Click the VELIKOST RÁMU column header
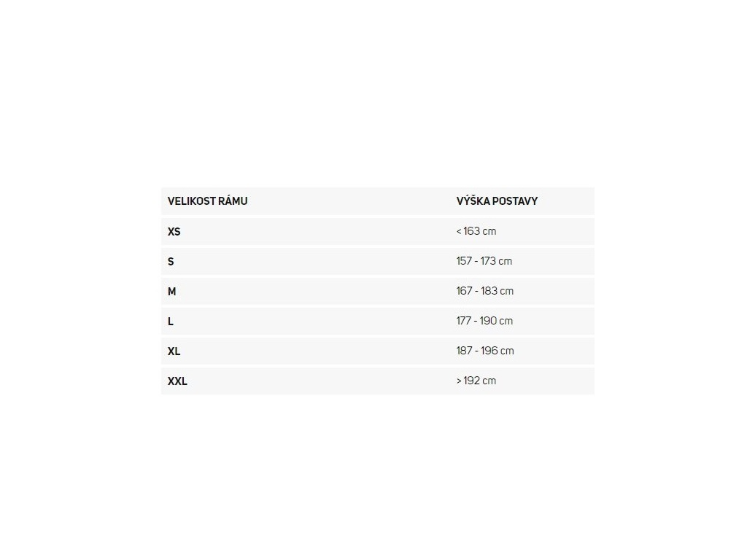747x560 pixels. pos(207,201)
